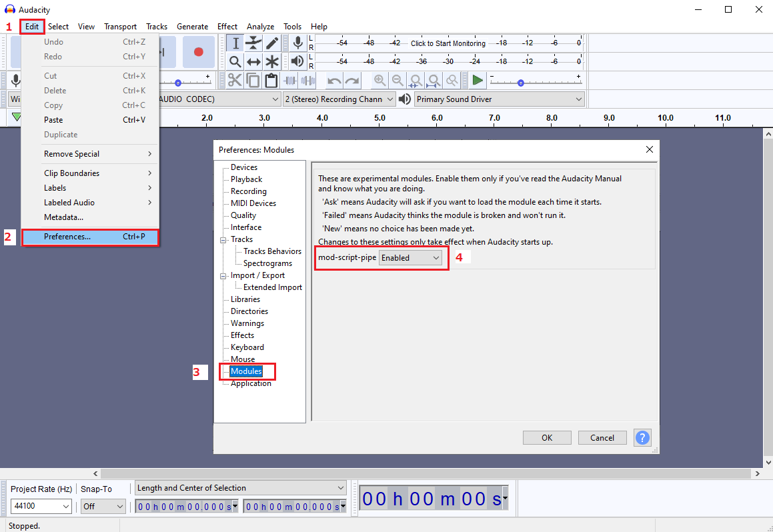Click the Paste clipboard toolbar icon
Viewport: 773px width, 532px height.
271,80
